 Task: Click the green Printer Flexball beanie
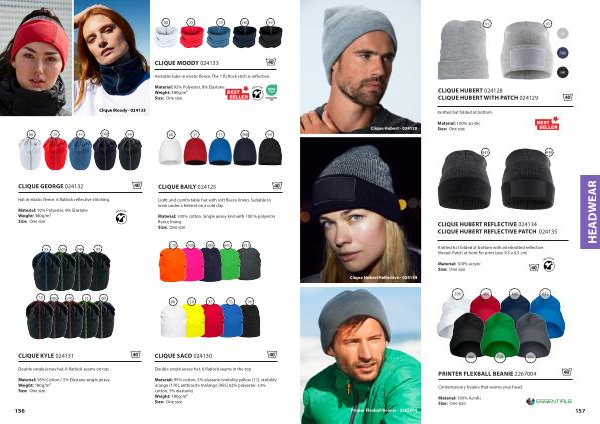[x=499, y=335]
